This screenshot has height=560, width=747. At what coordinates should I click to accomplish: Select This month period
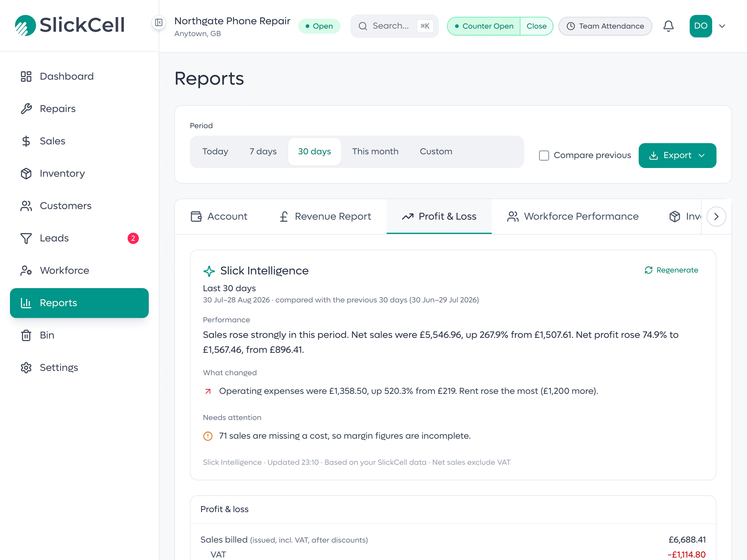[x=375, y=152]
